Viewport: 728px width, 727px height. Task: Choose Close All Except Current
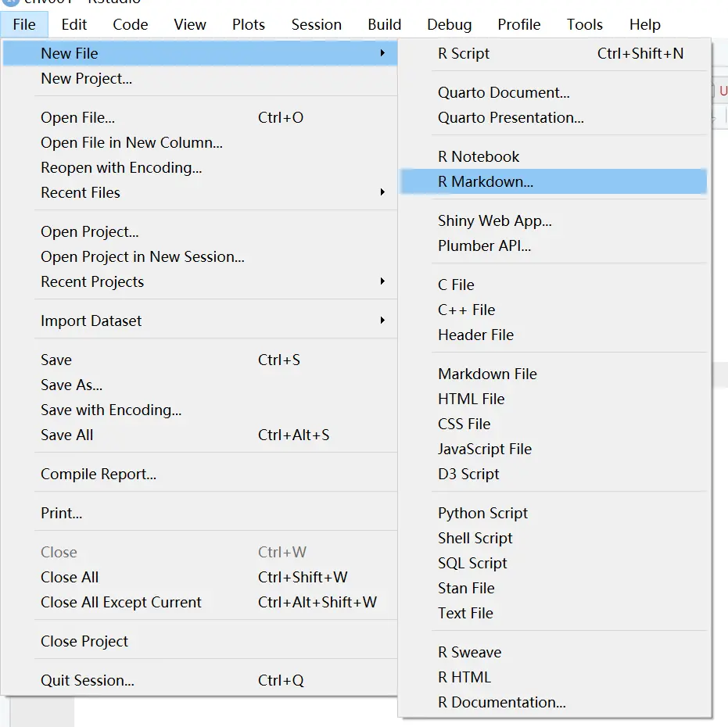coord(200,602)
